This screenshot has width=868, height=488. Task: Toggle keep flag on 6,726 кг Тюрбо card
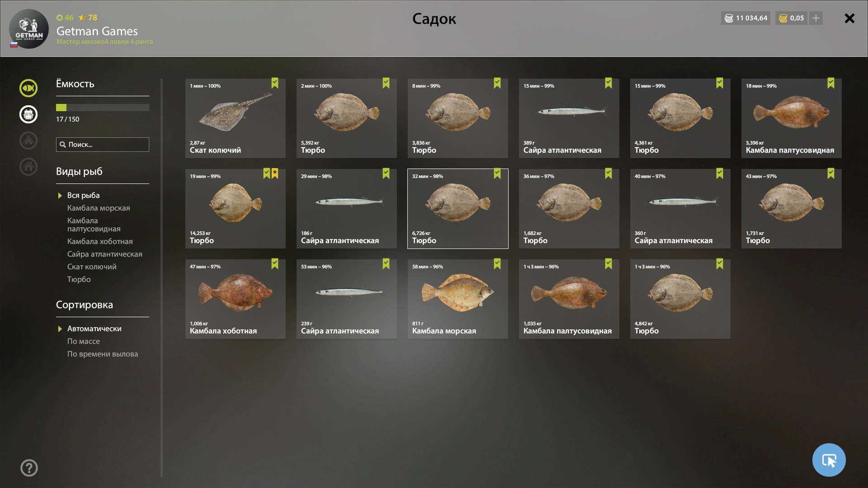[x=497, y=174]
